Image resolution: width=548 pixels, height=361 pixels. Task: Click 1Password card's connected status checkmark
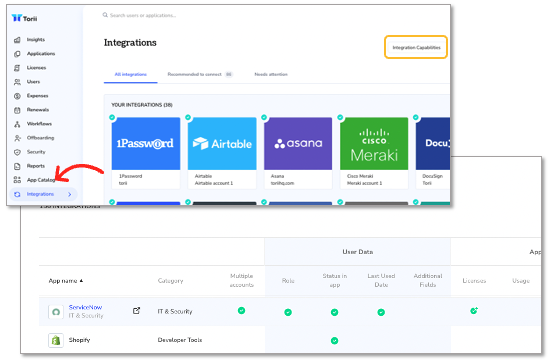(112, 117)
